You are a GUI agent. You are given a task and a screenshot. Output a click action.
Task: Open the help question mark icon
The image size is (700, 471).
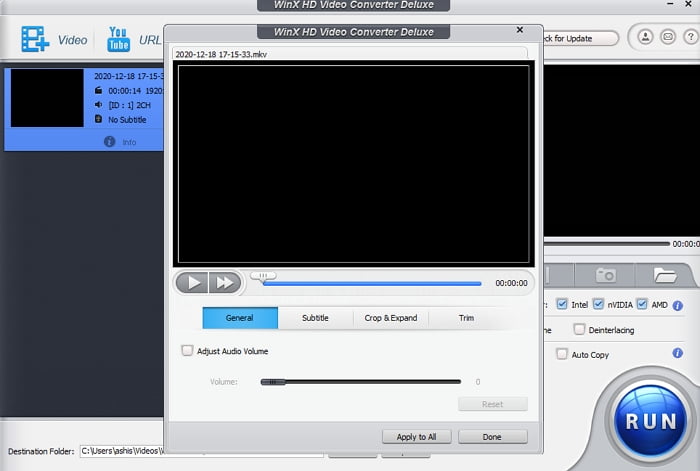690,37
